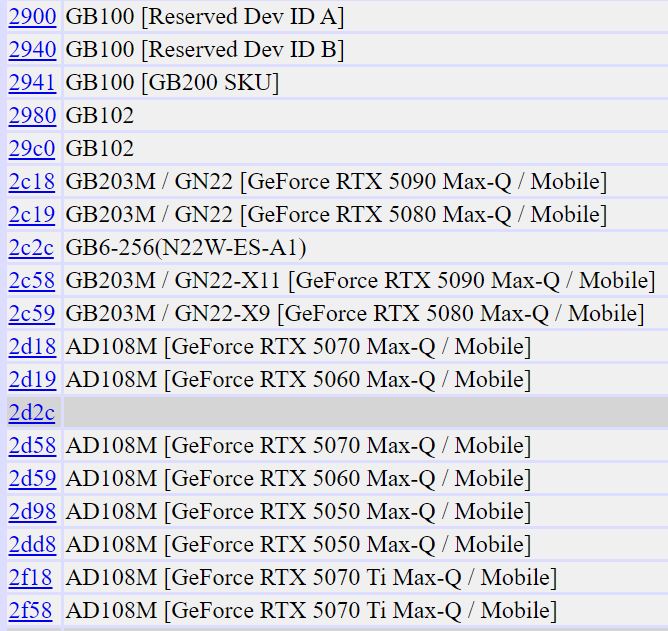Screen dimensions: 668x631
Task: Open the 2dd8 RTX 5050 link
Action: tap(32, 545)
